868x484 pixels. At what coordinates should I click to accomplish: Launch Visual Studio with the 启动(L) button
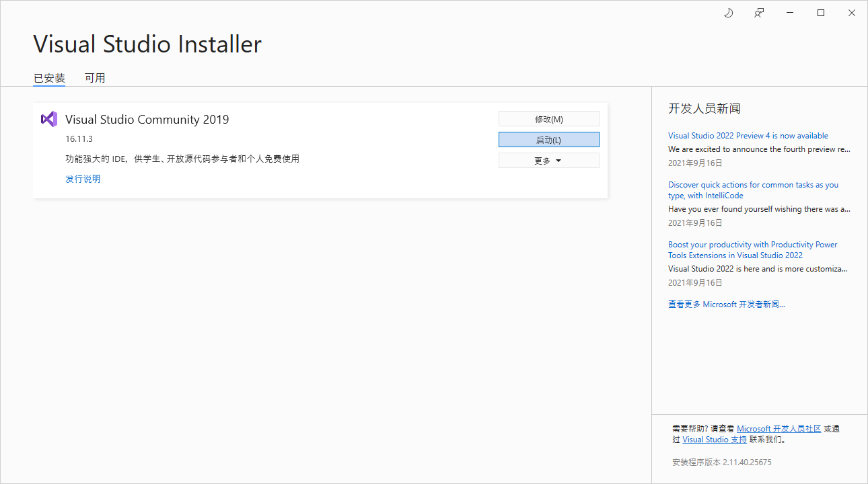click(548, 139)
